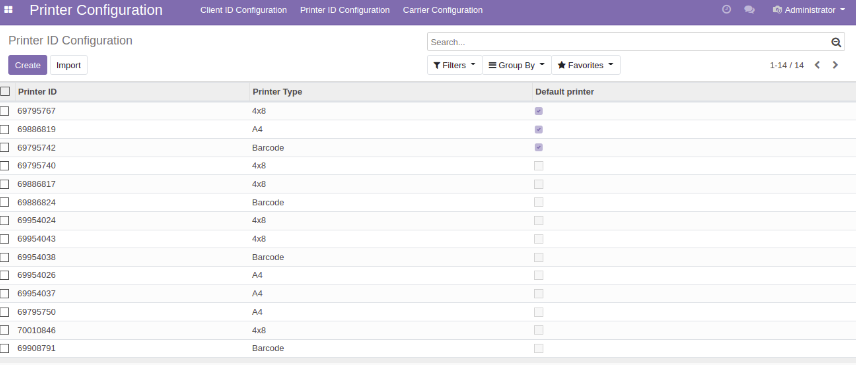860x365 pixels.
Task: Select row checkbox for 69954024
Action: point(4,220)
